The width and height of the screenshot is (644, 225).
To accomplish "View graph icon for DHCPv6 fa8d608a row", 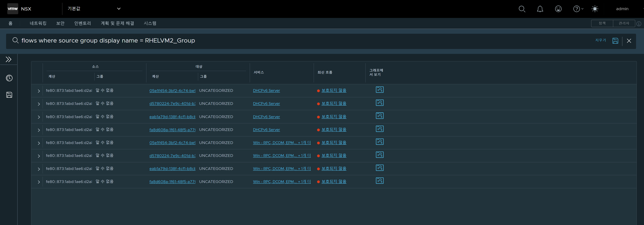I will point(380,129).
